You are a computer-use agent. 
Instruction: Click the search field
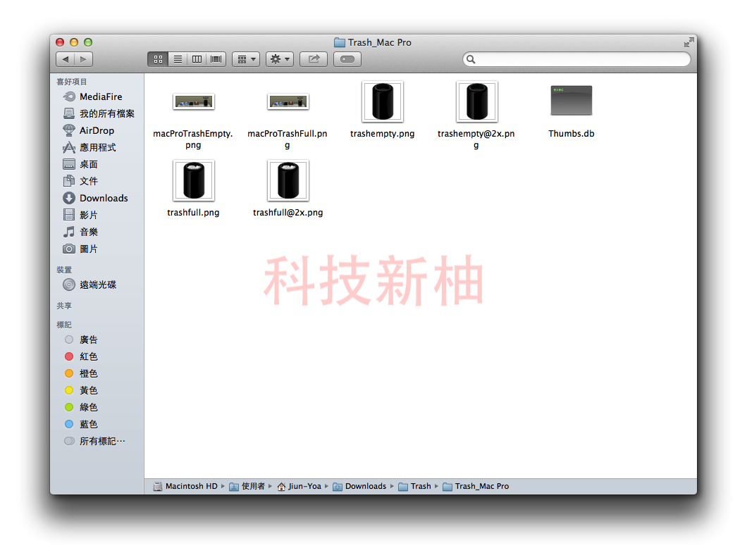coord(576,59)
